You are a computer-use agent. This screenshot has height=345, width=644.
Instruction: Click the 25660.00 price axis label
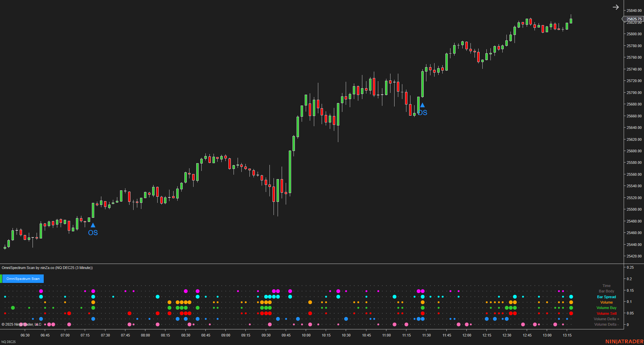(x=634, y=116)
